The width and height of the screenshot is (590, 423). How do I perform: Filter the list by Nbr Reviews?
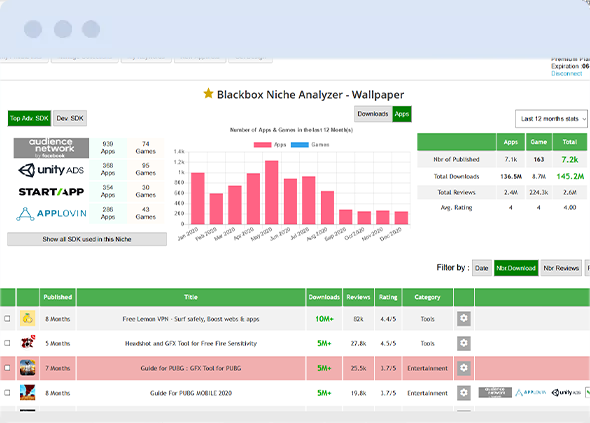click(561, 268)
